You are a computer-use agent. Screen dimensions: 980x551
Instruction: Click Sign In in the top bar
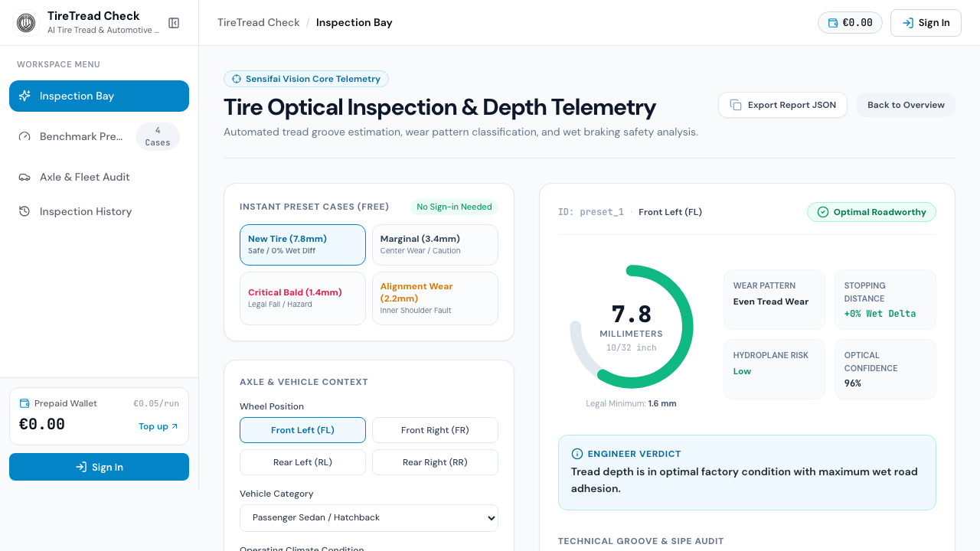(926, 23)
